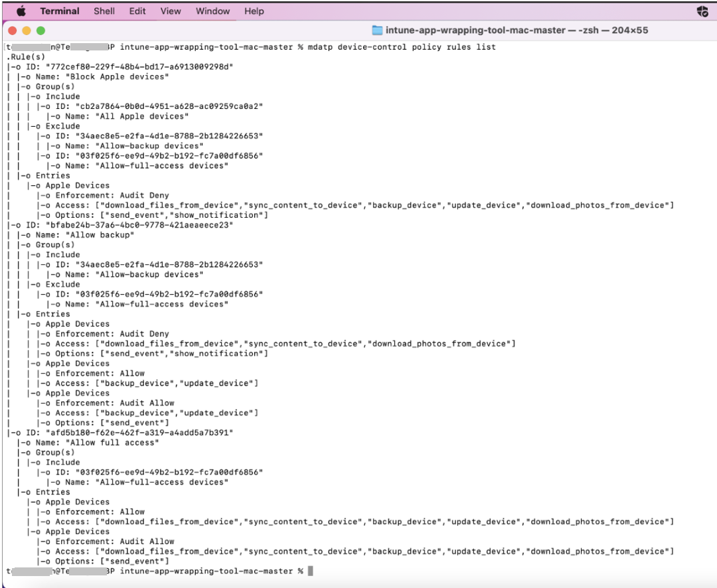Open the Edit menu
This screenshot has width=717, height=588.
click(x=137, y=11)
